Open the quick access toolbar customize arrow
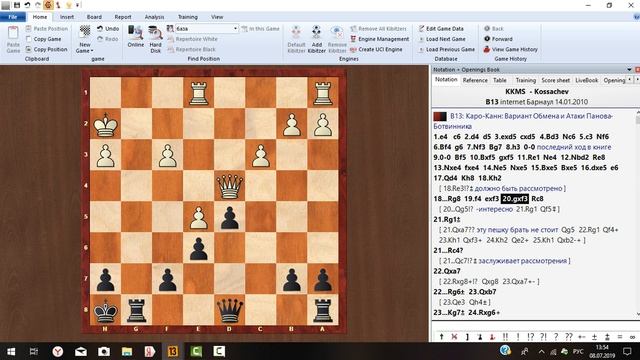 78,5
